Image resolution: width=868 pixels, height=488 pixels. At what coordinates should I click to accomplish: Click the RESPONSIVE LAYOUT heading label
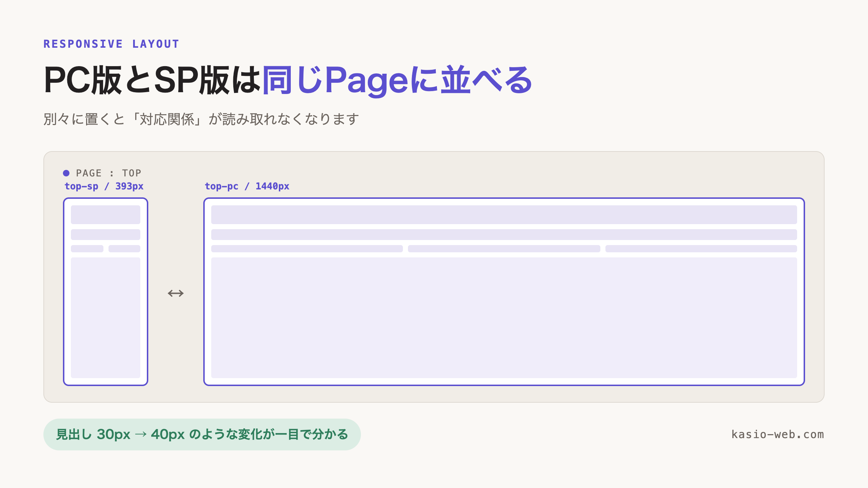point(111,44)
